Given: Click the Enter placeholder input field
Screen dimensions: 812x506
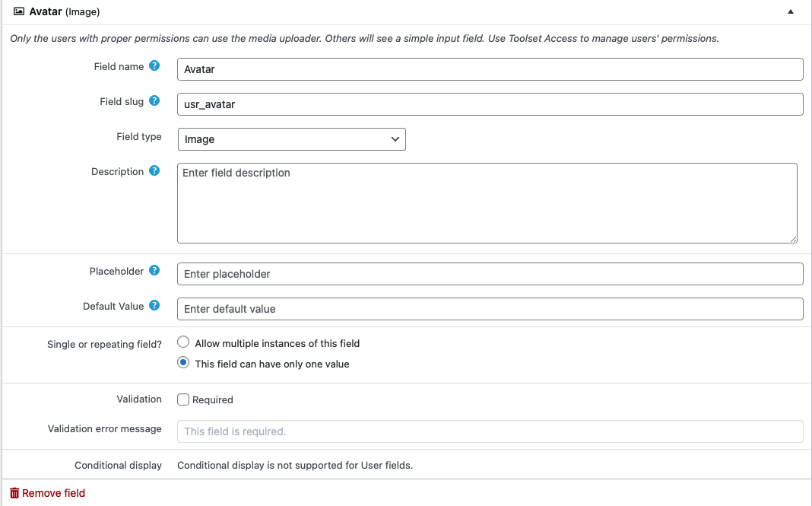Looking at the screenshot, I should [x=490, y=274].
